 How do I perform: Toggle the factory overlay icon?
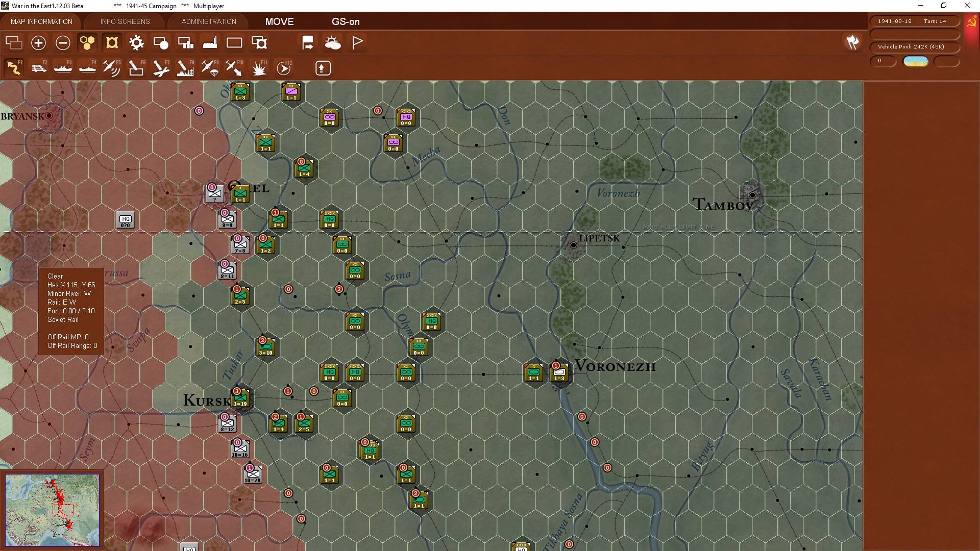[x=210, y=43]
